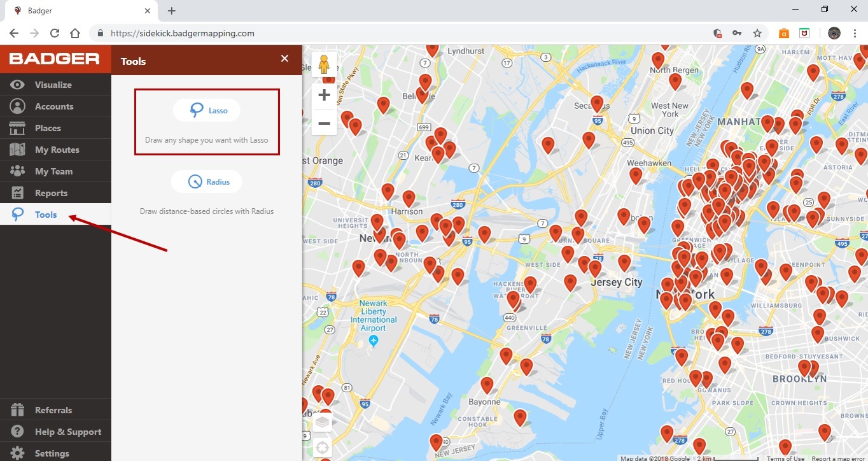Screen dimensions: 868x461
Task: Open the map layers selector
Action: tap(322, 419)
